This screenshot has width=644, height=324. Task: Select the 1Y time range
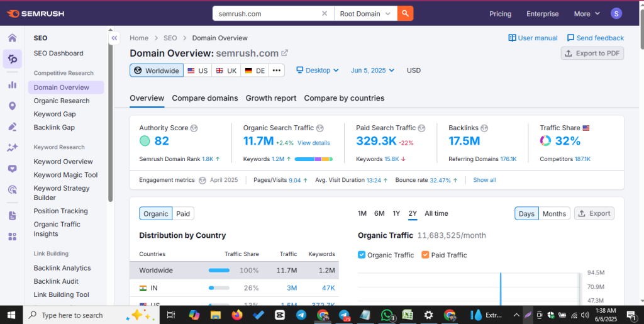click(396, 213)
